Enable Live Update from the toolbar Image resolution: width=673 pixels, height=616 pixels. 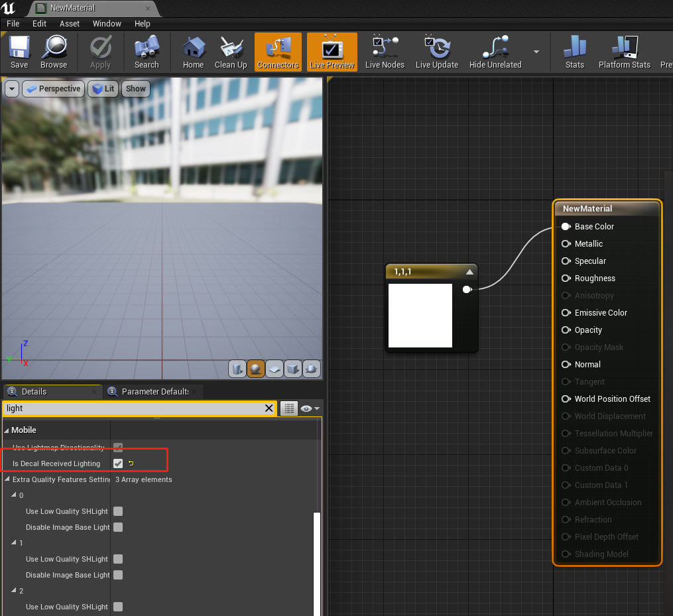click(x=437, y=52)
